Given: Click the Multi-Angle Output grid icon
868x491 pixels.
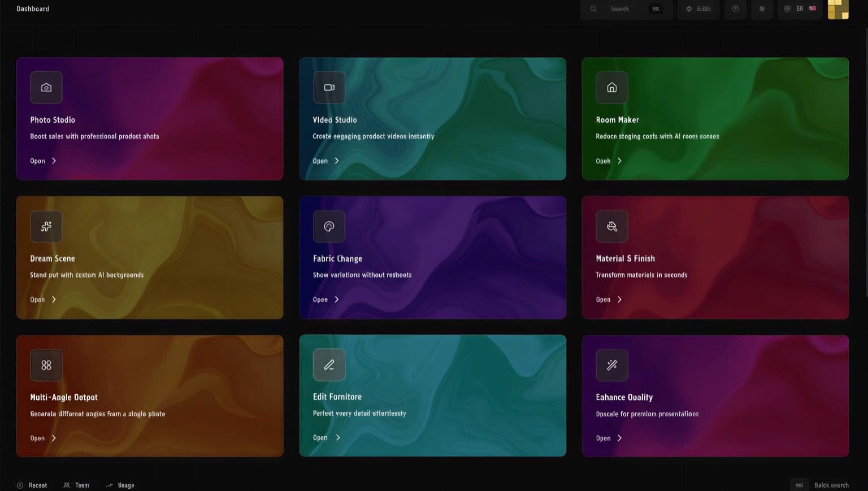Looking at the screenshot, I should 46,365.
